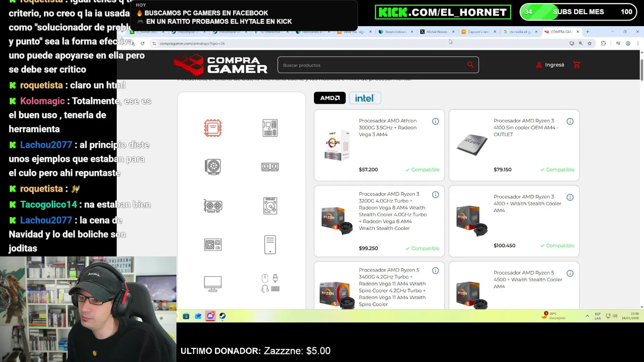The image size is (644, 362).
Task: Close the COMPRA GAMER browser tab
Action: 578,32
